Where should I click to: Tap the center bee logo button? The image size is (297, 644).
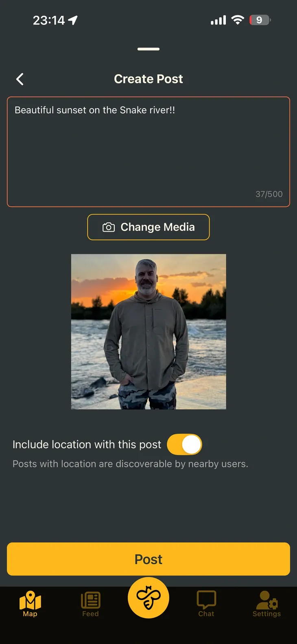pyautogui.click(x=148, y=598)
